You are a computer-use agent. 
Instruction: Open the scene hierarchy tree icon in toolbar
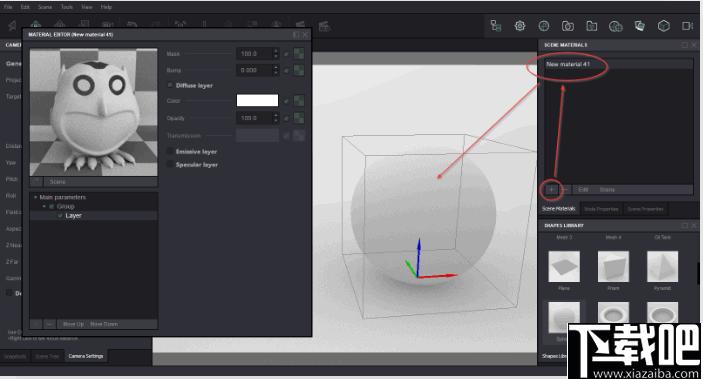click(496, 26)
